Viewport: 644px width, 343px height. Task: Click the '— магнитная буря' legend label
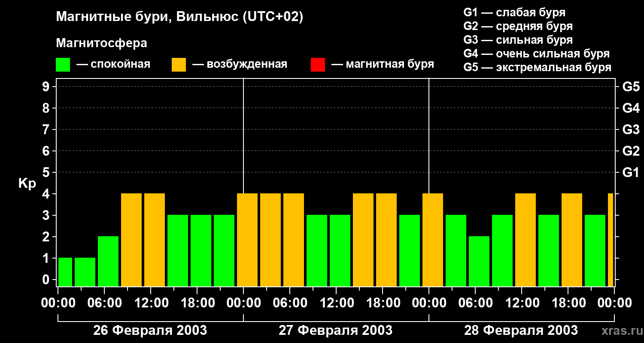pos(383,64)
